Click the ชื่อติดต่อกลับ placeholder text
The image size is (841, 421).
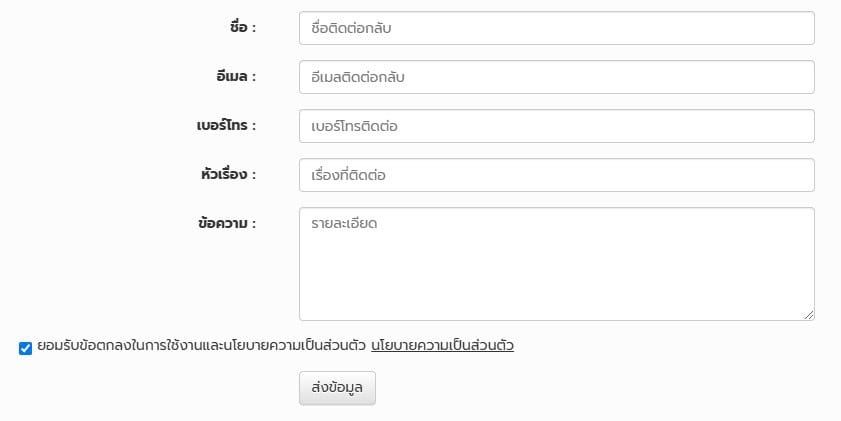(x=351, y=28)
